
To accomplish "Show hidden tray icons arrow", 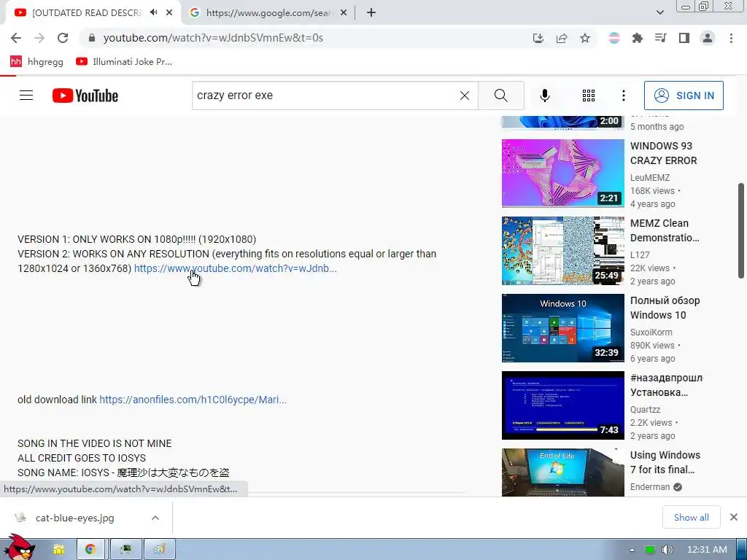I will tap(632, 550).
